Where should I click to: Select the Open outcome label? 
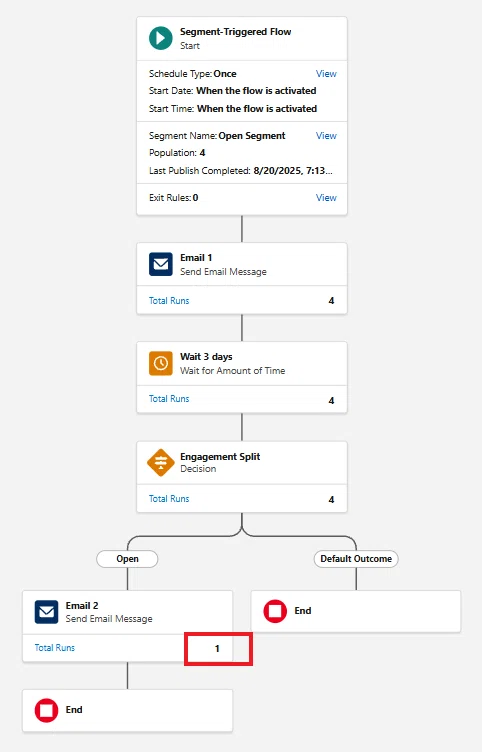point(127,559)
